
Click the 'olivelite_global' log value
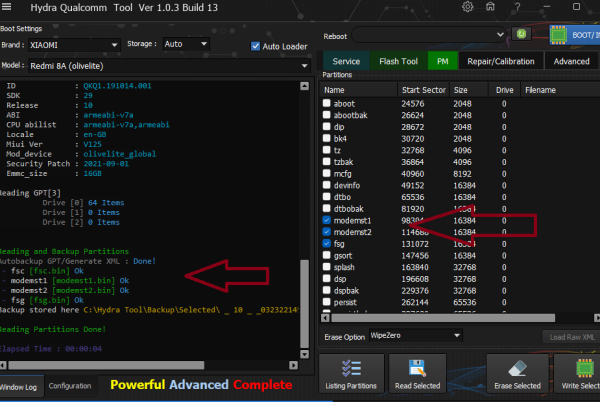click(x=120, y=154)
